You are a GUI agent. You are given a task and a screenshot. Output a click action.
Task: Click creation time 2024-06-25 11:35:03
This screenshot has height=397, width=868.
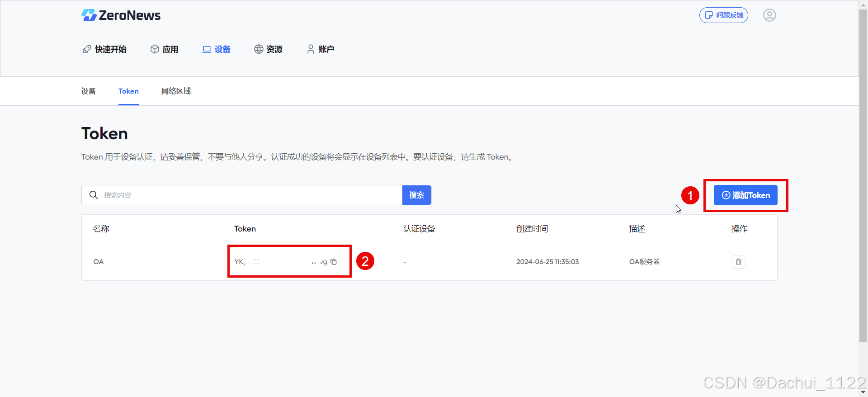pyautogui.click(x=547, y=262)
